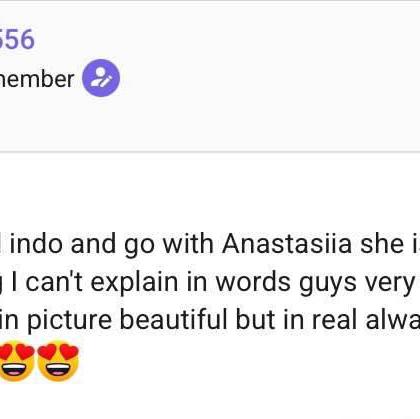Click the member rank label
This screenshot has width=420, height=419.
37,79
